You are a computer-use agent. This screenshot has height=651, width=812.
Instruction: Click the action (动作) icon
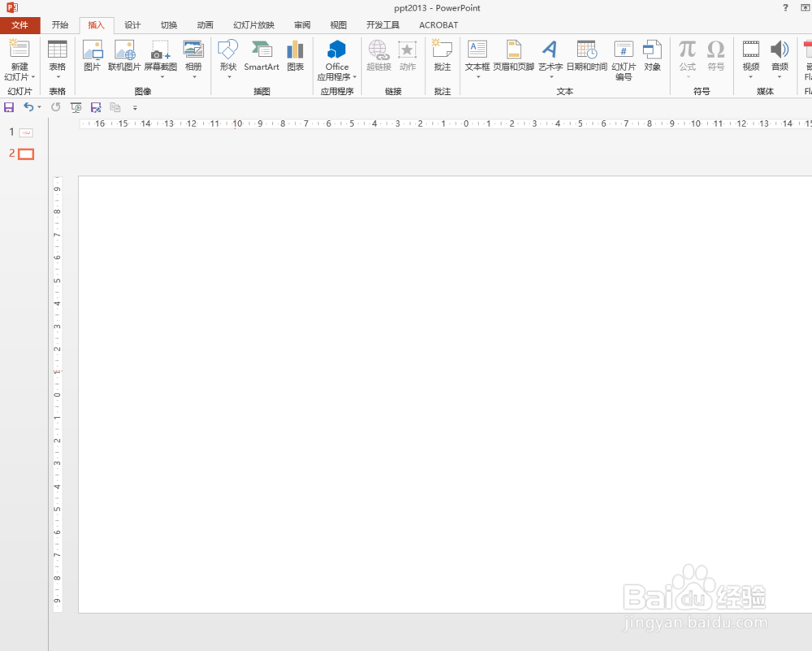click(408, 50)
